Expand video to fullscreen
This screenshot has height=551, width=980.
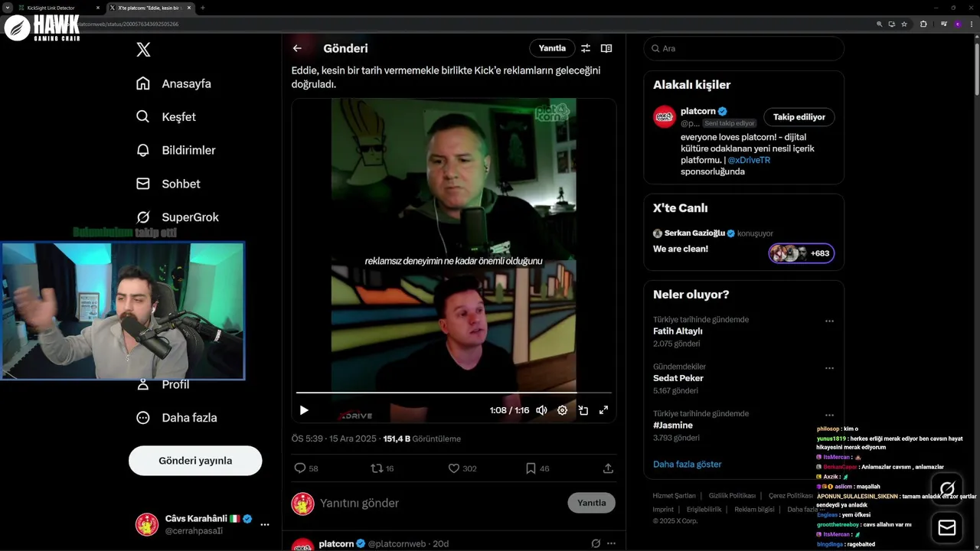tap(603, 410)
